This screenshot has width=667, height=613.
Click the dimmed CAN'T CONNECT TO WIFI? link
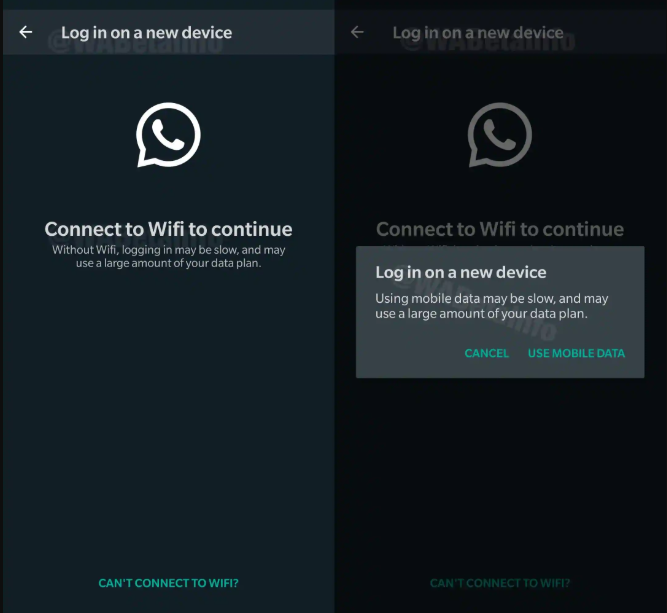pyautogui.click(x=500, y=583)
